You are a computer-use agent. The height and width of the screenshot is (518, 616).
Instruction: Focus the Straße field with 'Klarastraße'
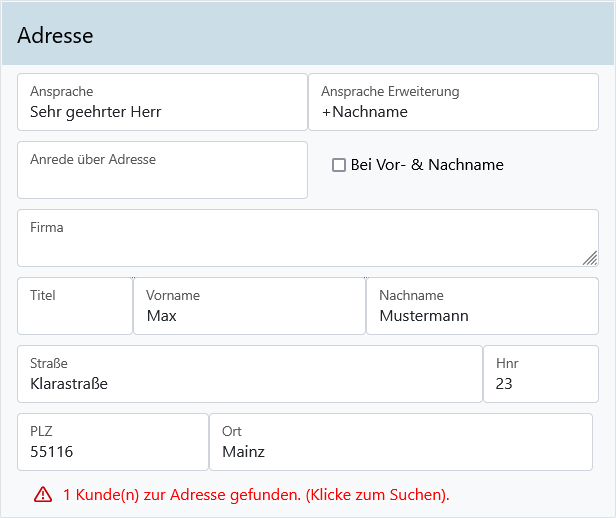(x=250, y=382)
